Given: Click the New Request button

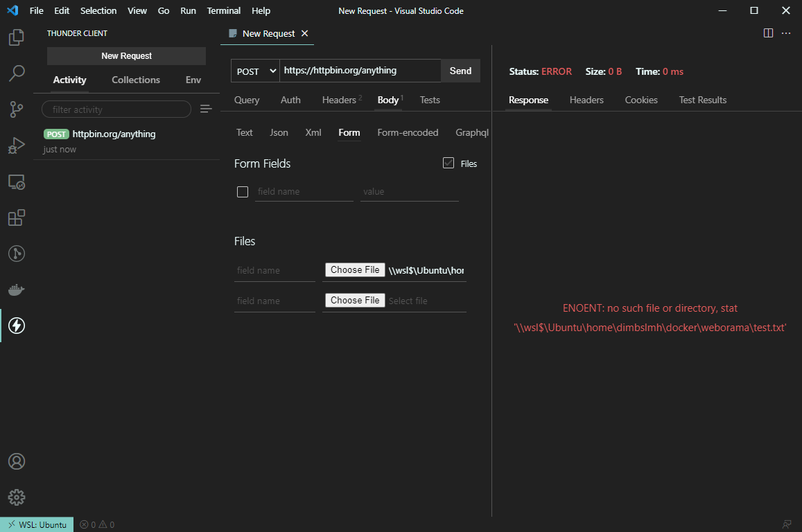Looking at the screenshot, I should point(126,55).
